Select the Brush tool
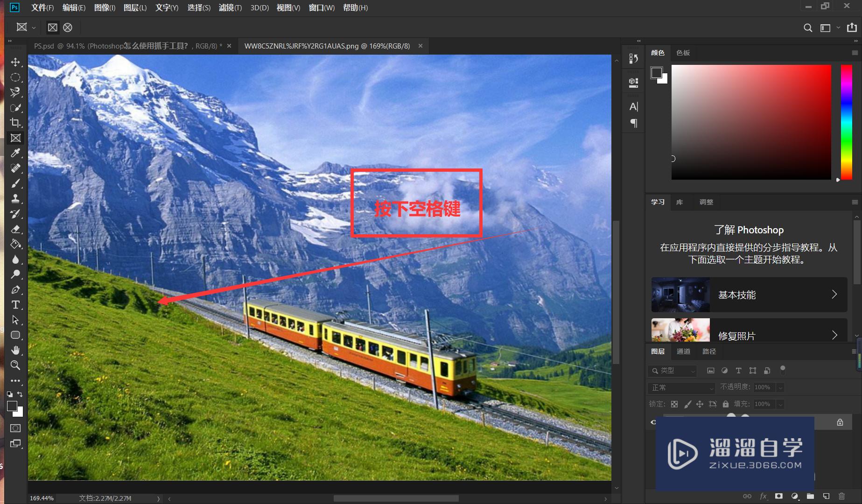862x504 pixels. click(x=15, y=183)
